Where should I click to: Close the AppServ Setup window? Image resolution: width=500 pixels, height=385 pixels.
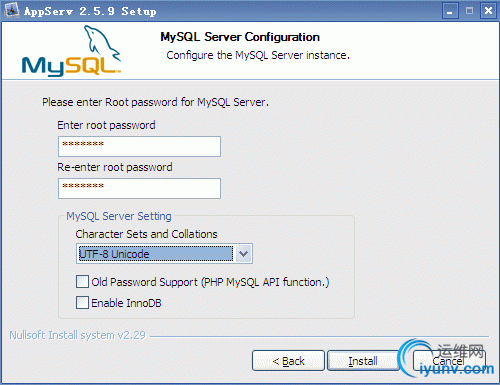[x=488, y=11]
